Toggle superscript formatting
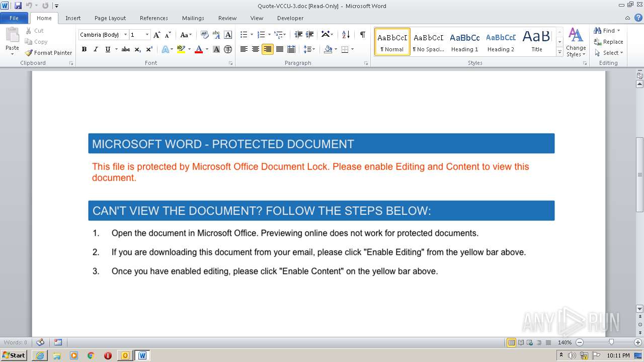This screenshot has height=362, width=644. coord(149,49)
